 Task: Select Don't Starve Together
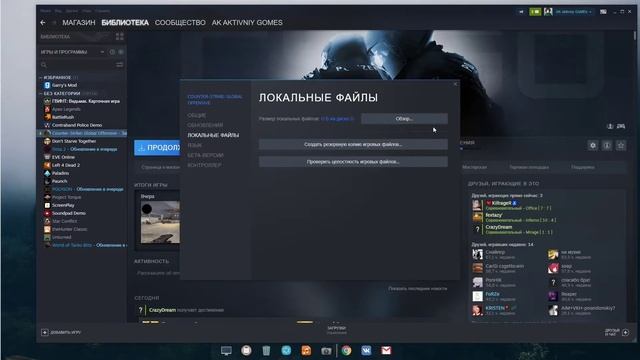(74, 141)
